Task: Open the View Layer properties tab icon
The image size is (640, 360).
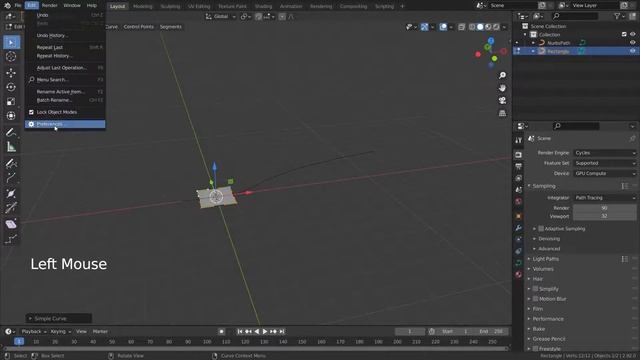Action: pyautogui.click(x=518, y=178)
